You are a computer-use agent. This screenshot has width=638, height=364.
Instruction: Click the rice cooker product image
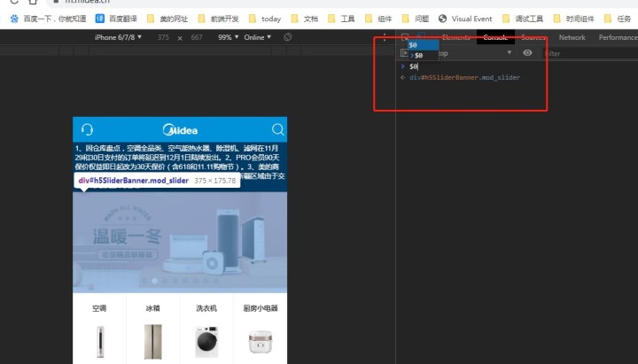[261, 342]
